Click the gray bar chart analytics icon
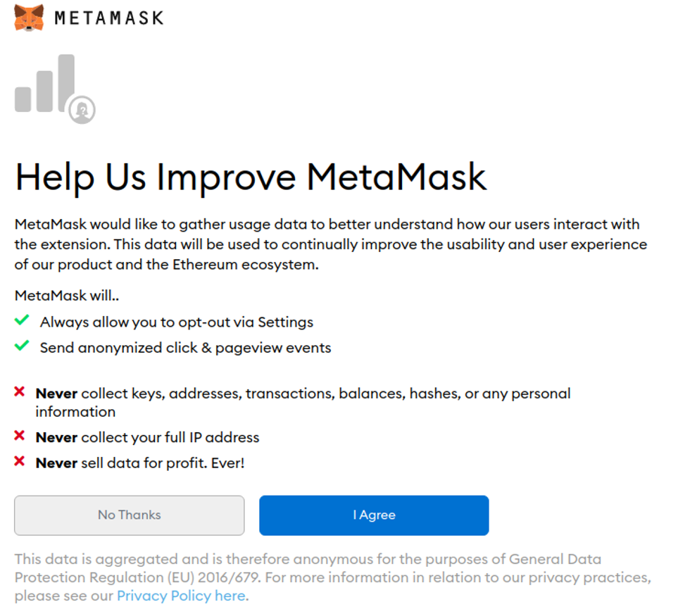The image size is (690, 616). pos(45,84)
